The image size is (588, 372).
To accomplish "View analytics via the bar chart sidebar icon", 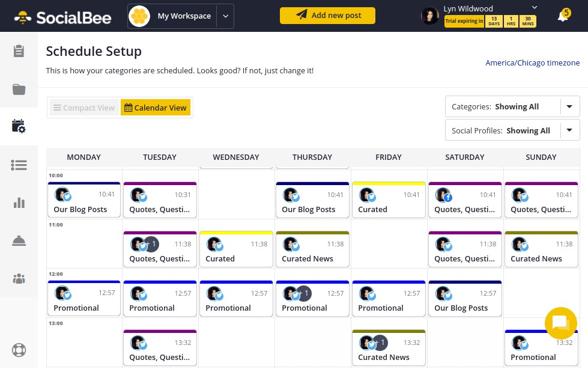I will coord(19,203).
